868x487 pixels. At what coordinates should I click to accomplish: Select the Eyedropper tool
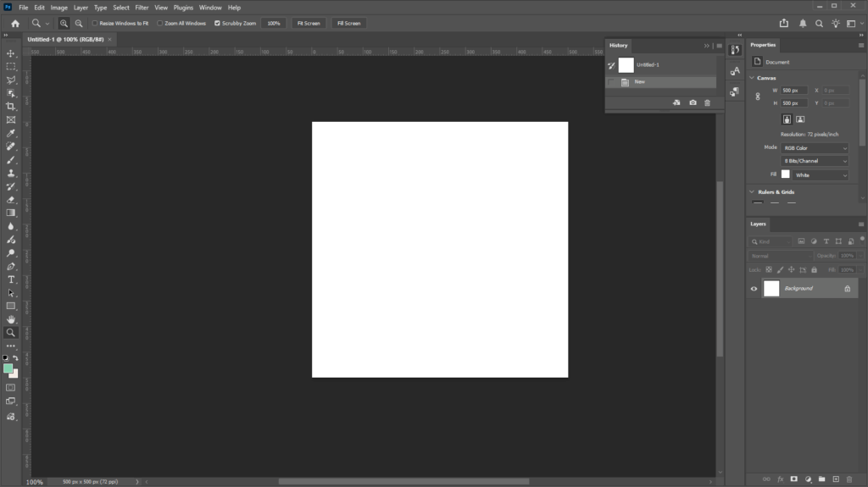coord(11,133)
